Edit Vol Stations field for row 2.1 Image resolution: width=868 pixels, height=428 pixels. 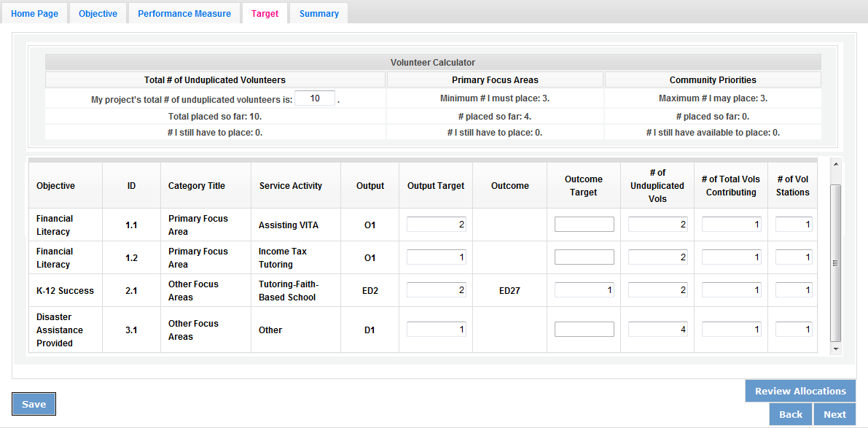794,290
